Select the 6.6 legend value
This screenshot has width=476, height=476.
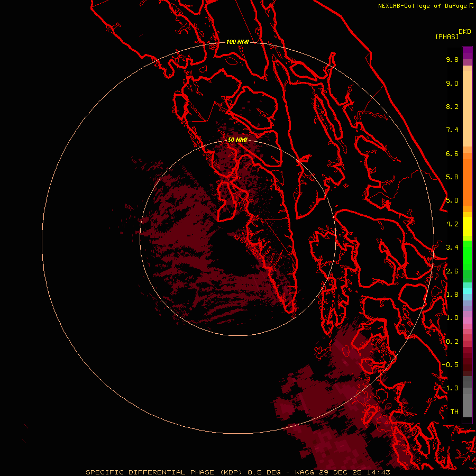tap(452, 153)
